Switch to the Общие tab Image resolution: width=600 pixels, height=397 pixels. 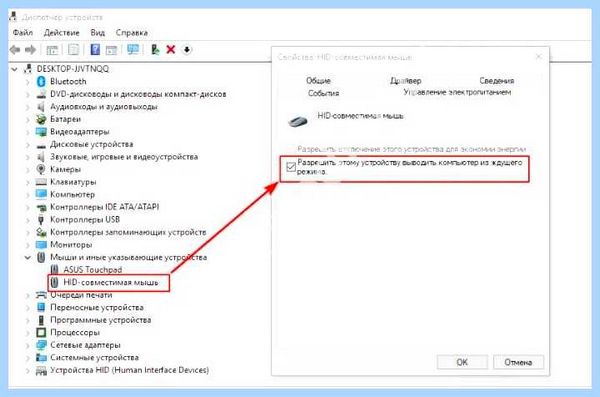click(318, 80)
